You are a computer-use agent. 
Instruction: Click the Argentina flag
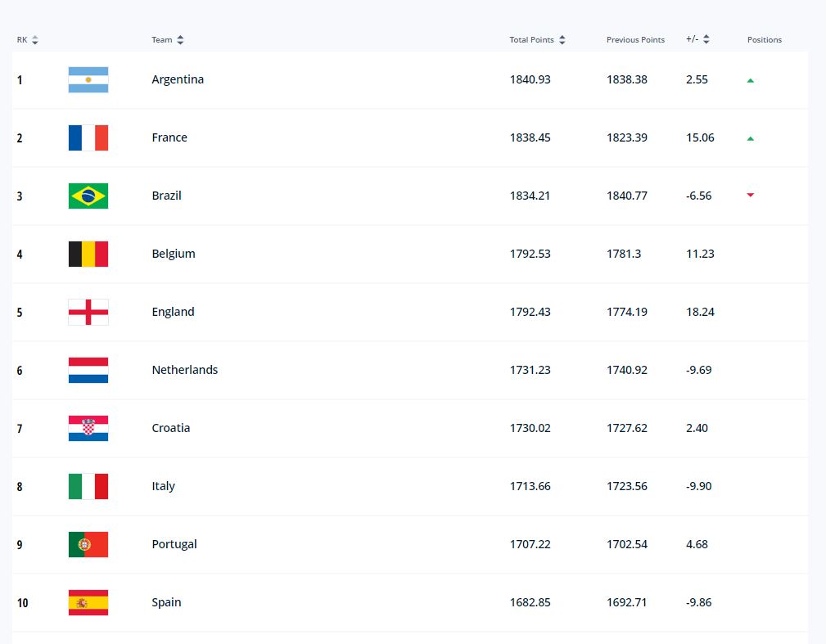(x=88, y=79)
